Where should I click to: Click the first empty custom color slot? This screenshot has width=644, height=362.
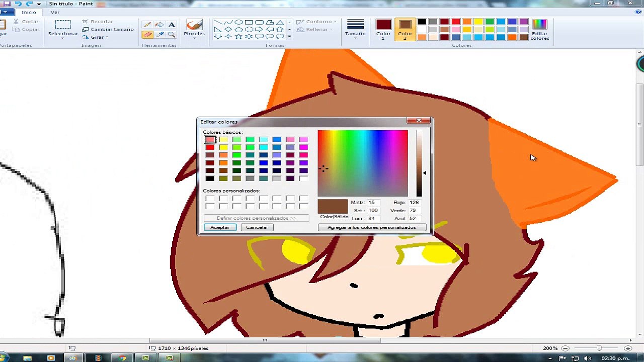210,199
